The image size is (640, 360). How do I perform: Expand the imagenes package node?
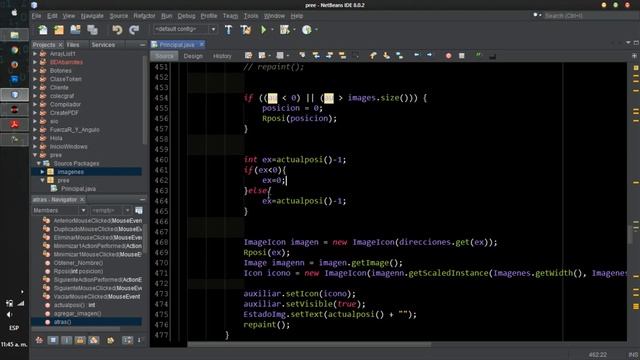(x=42, y=172)
